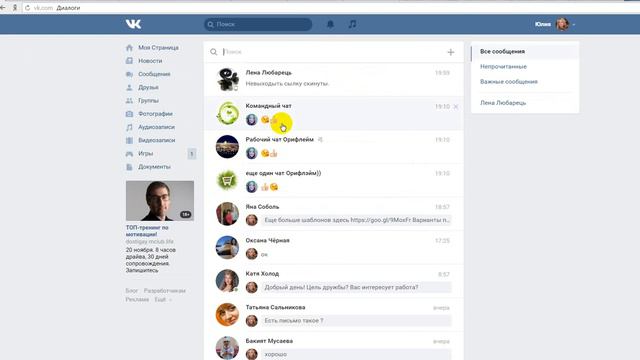Click the header search field
Screen dimensions: 640x360
(258, 24)
